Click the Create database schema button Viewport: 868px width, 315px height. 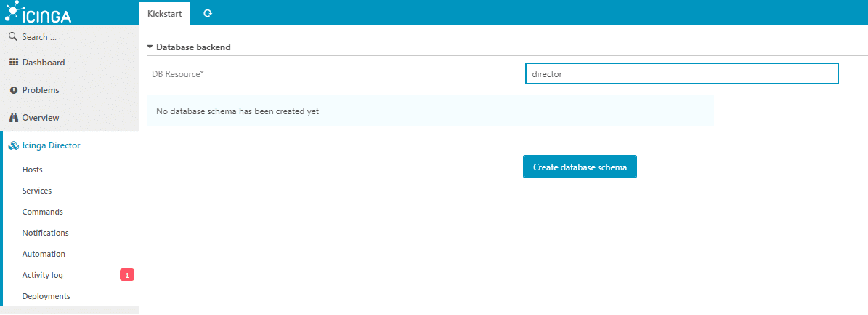[580, 167]
